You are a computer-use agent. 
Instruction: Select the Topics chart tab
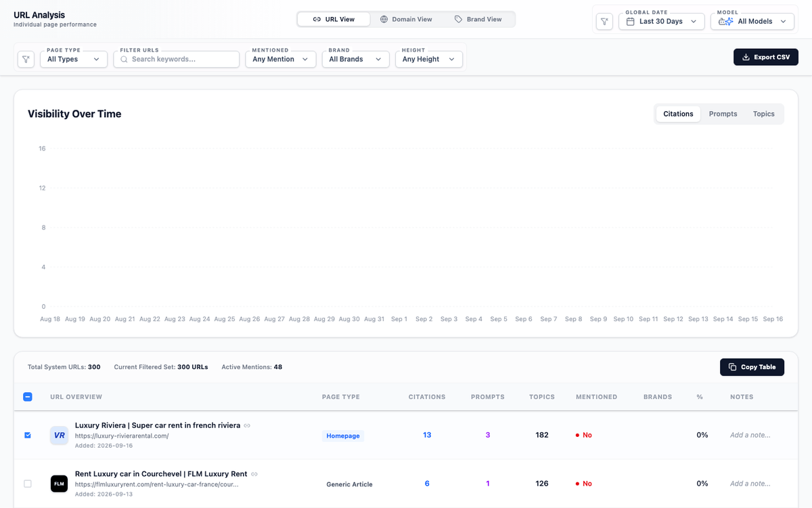[763, 114]
